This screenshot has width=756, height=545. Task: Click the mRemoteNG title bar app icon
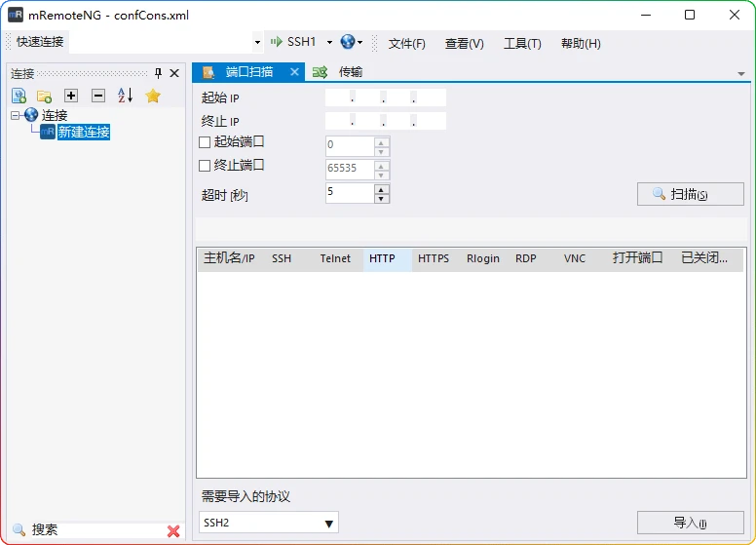point(16,15)
